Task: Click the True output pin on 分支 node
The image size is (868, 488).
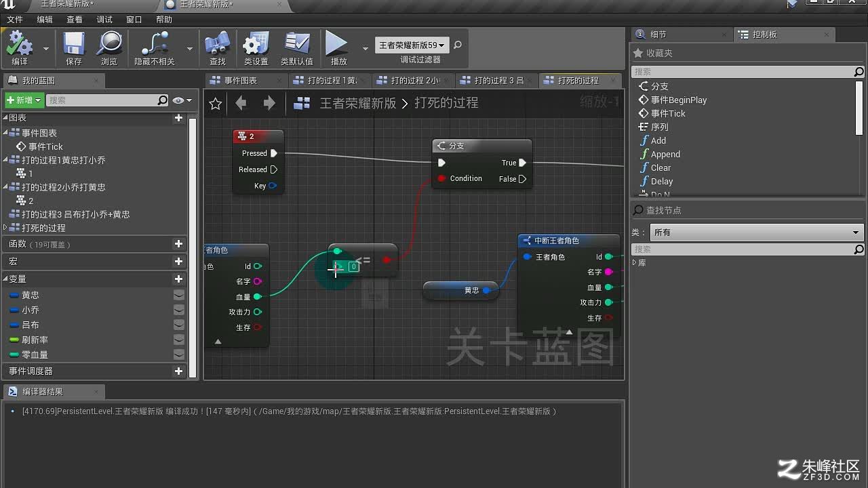Action: (523, 163)
